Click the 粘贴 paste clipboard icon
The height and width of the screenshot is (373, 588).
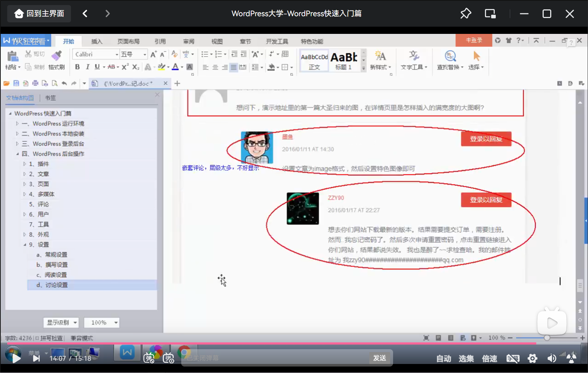(x=12, y=57)
